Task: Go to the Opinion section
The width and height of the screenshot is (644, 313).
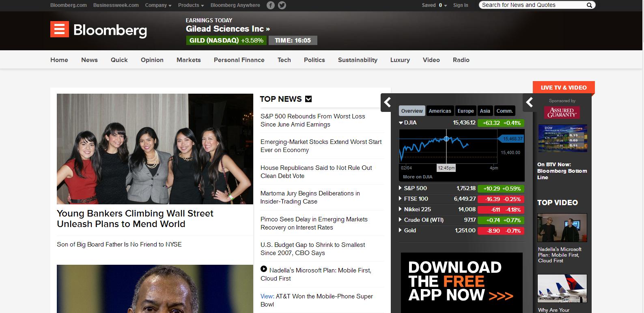Action: pyautogui.click(x=152, y=60)
